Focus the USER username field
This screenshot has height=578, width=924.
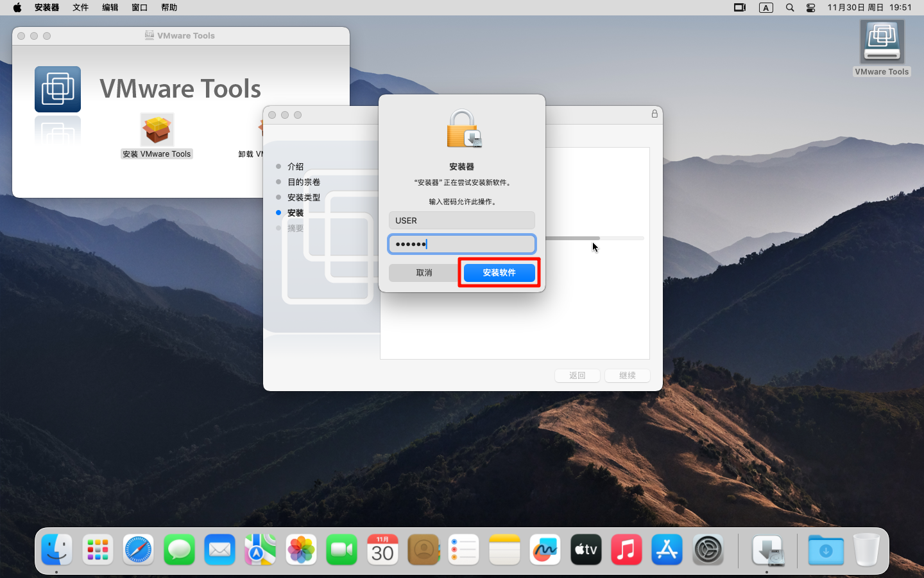pyautogui.click(x=461, y=220)
